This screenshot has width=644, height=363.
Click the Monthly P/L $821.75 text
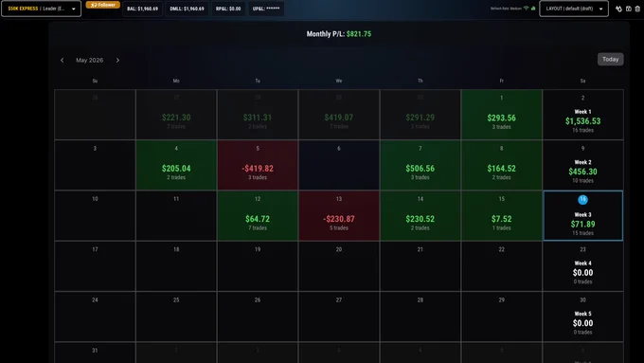pyautogui.click(x=339, y=34)
